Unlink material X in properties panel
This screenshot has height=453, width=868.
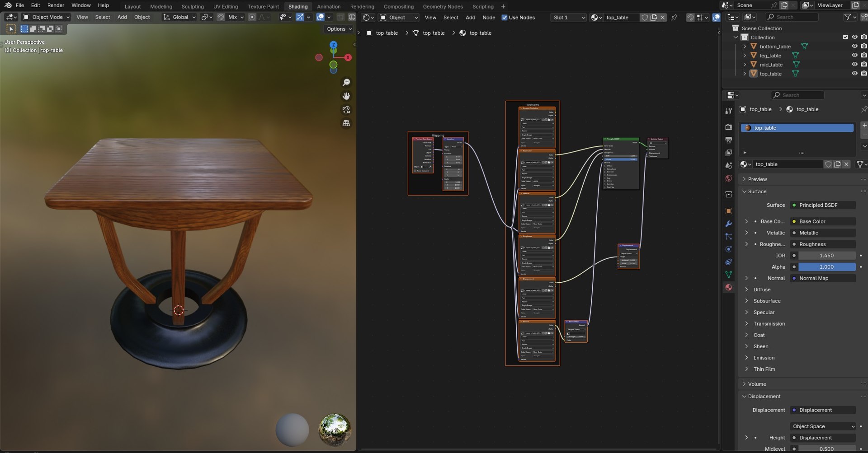[846, 164]
